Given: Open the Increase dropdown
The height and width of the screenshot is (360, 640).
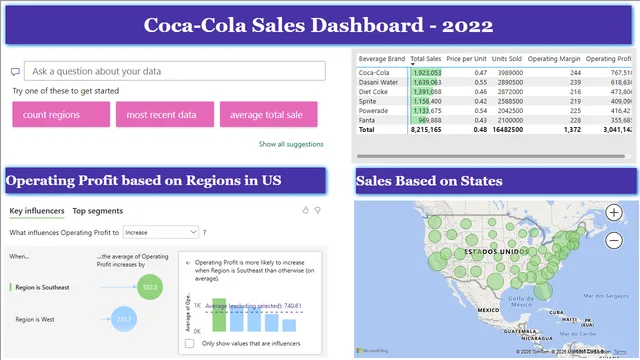Looking at the screenshot, I should (161, 232).
